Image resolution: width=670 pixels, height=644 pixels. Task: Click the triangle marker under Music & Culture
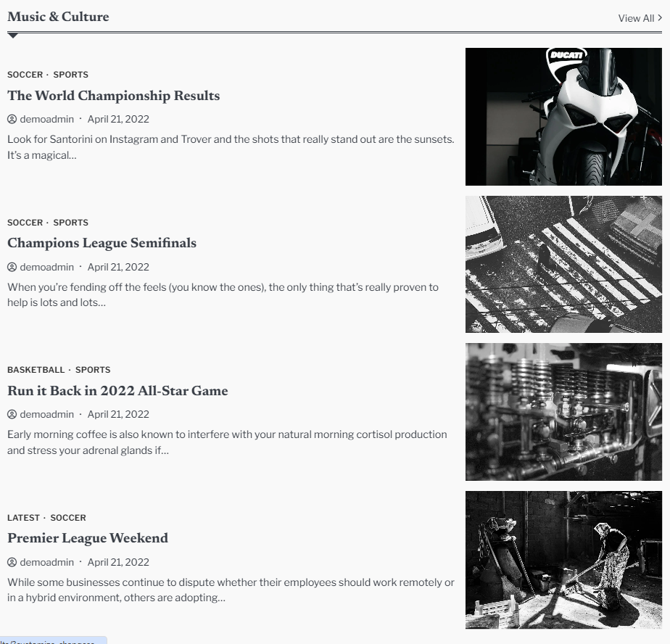13,36
